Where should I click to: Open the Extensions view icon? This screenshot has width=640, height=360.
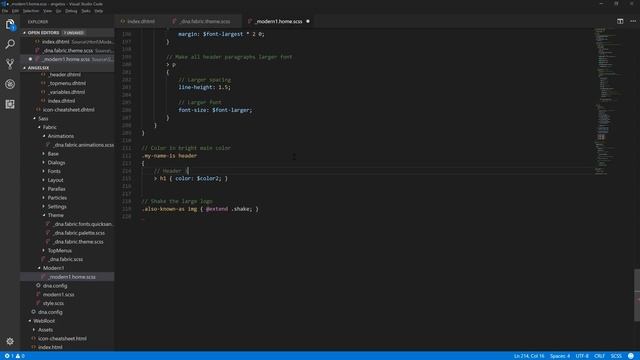coord(10,104)
